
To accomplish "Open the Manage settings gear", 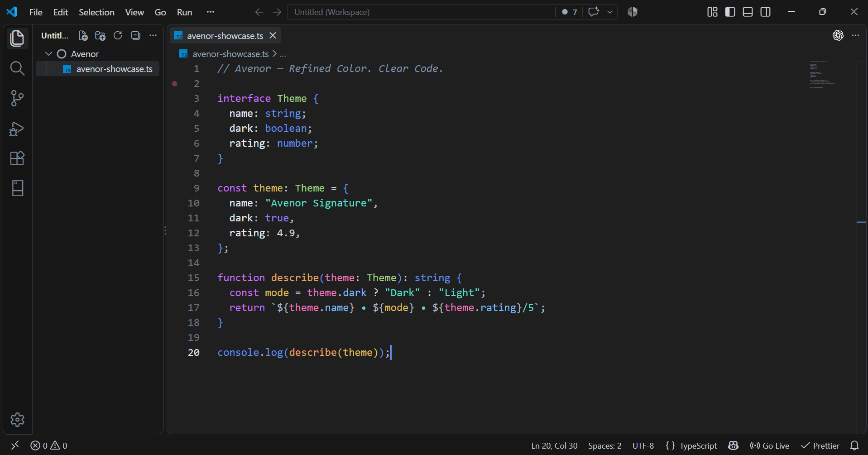I will point(17,420).
